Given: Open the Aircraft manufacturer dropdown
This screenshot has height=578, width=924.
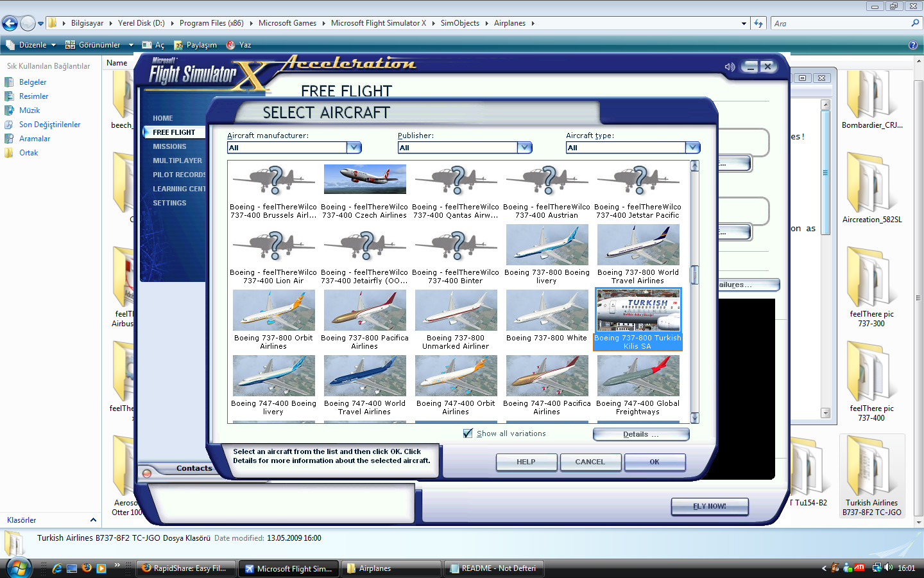Looking at the screenshot, I should click(x=354, y=148).
